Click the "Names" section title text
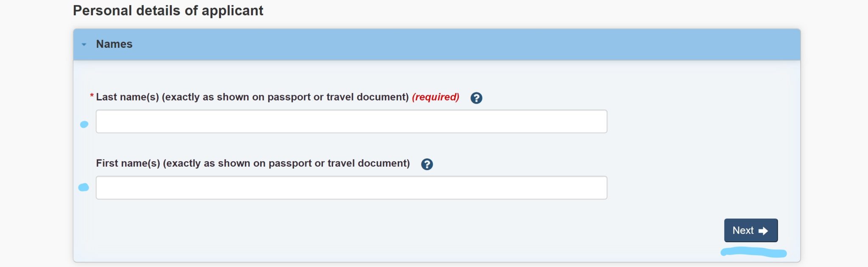The height and width of the screenshot is (267, 868). coord(114,44)
